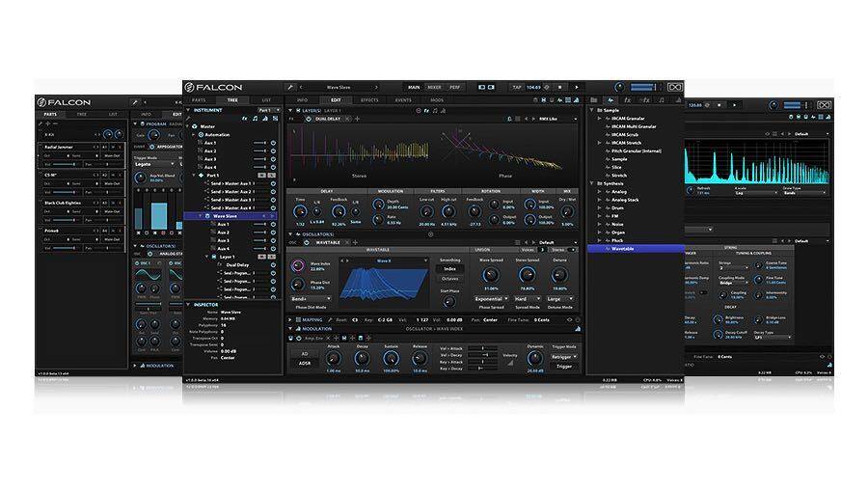This screenshot has height=493, width=868.
Task: Open the music note tab in the right browser
Action: tap(662, 100)
